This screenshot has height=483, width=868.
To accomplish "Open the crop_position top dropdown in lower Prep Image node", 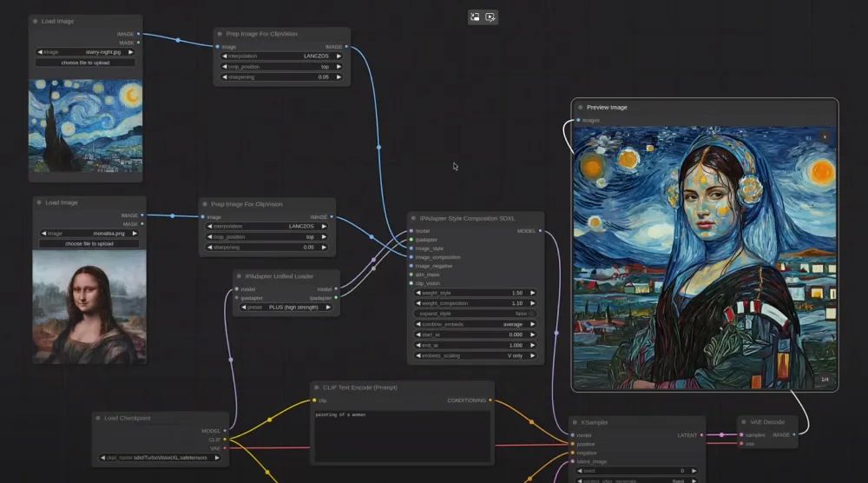I will coord(266,236).
